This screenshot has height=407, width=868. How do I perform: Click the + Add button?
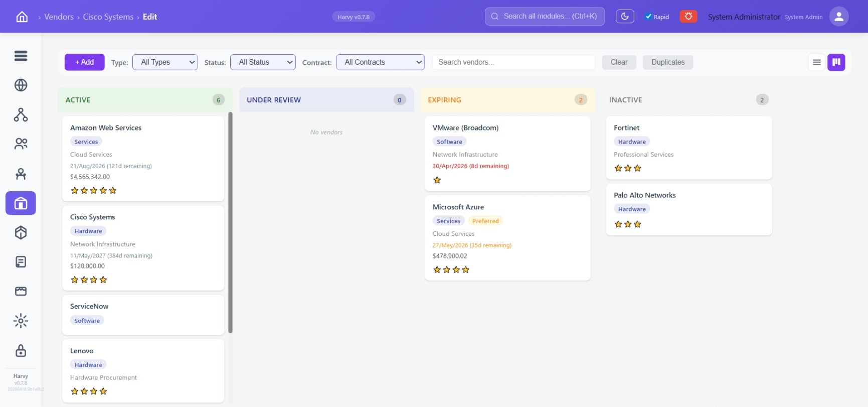coord(85,62)
